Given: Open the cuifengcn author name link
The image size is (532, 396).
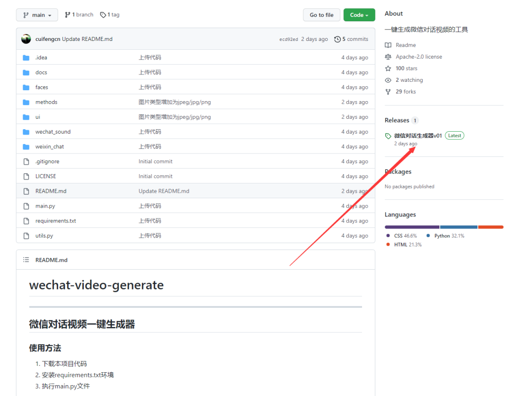Looking at the screenshot, I should click(48, 39).
